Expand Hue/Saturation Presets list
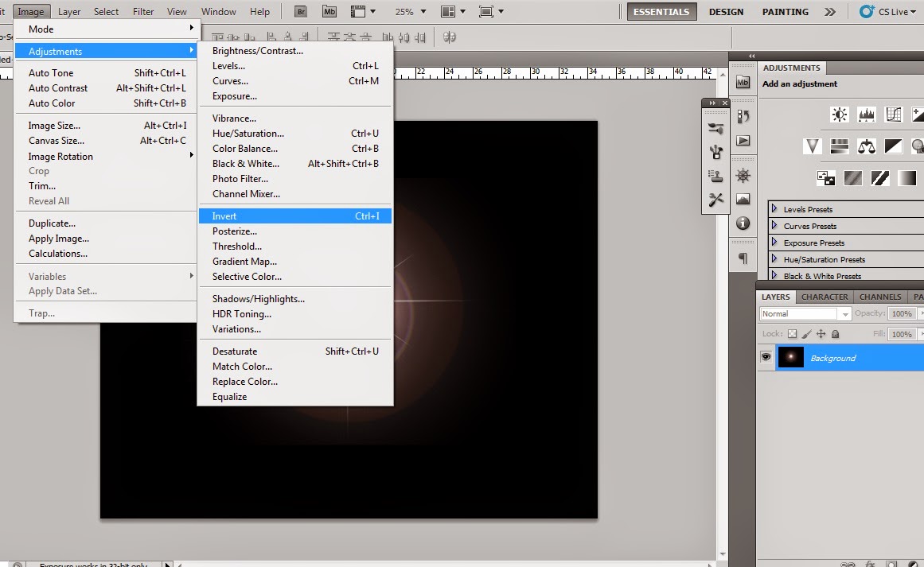 774,259
